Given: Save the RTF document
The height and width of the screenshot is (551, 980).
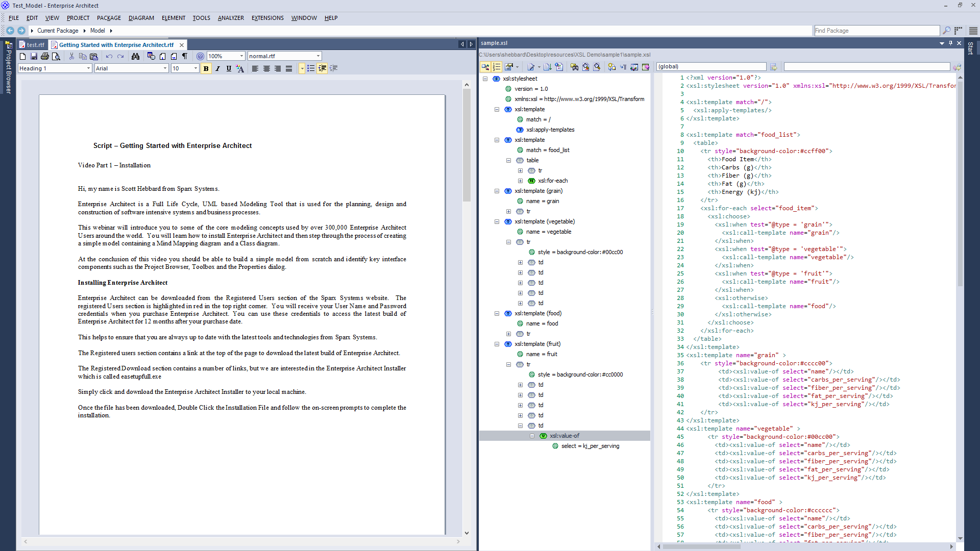Looking at the screenshot, I should 34,56.
